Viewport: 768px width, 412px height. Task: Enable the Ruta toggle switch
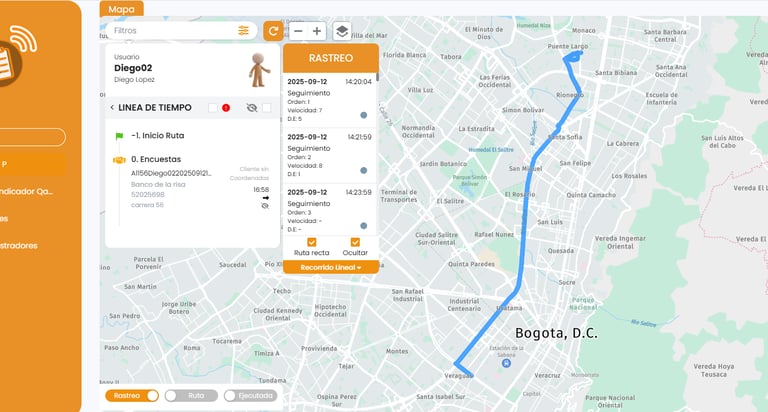click(191, 395)
